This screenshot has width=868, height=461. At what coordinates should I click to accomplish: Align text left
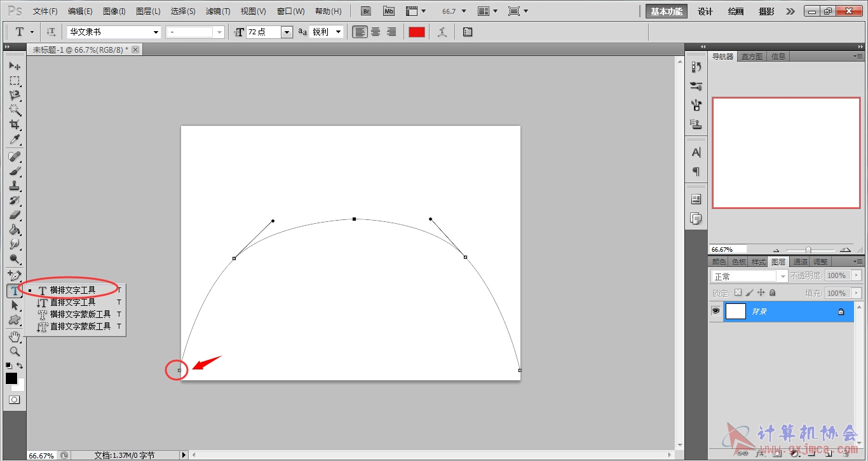coord(360,32)
